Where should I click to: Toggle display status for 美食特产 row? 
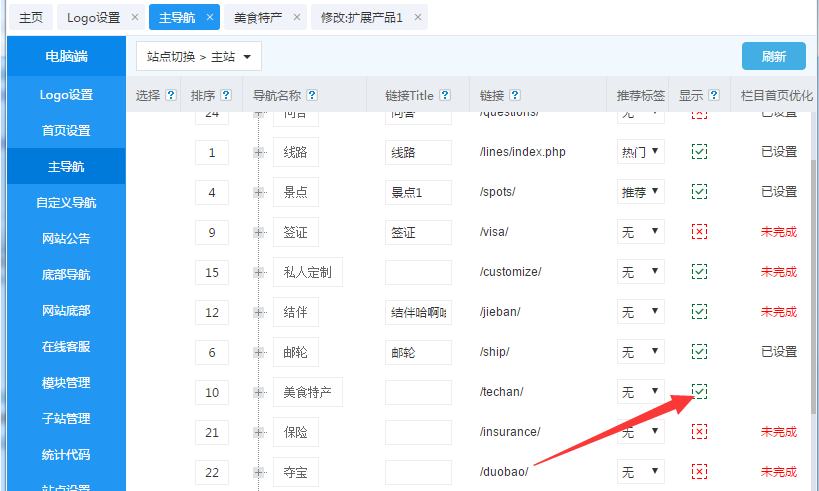point(700,392)
